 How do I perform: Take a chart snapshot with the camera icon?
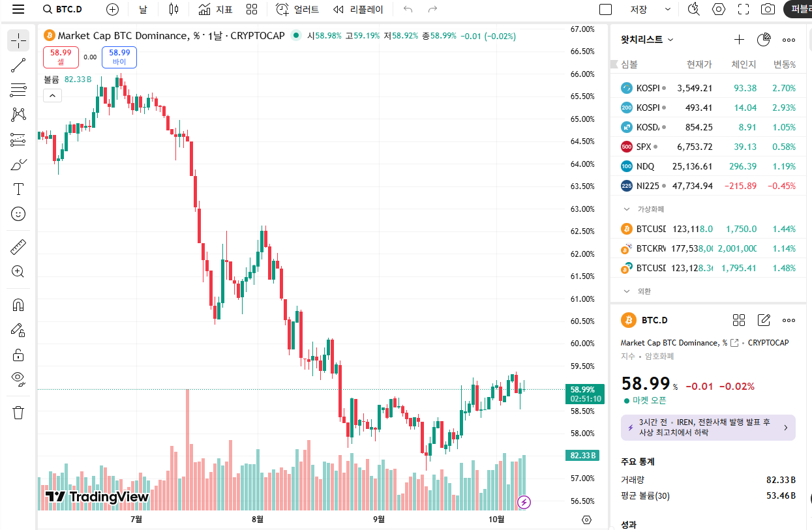point(767,9)
